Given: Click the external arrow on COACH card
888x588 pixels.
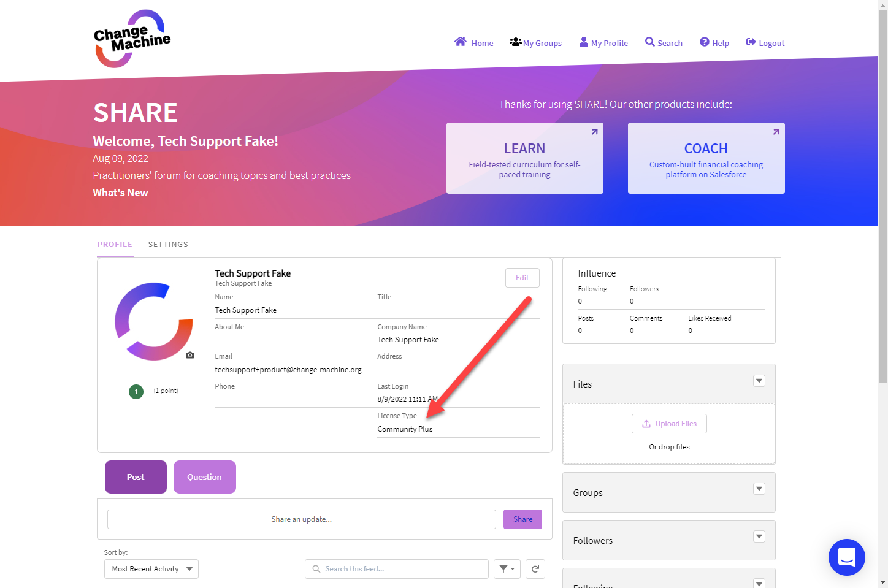Looking at the screenshot, I should (x=776, y=132).
